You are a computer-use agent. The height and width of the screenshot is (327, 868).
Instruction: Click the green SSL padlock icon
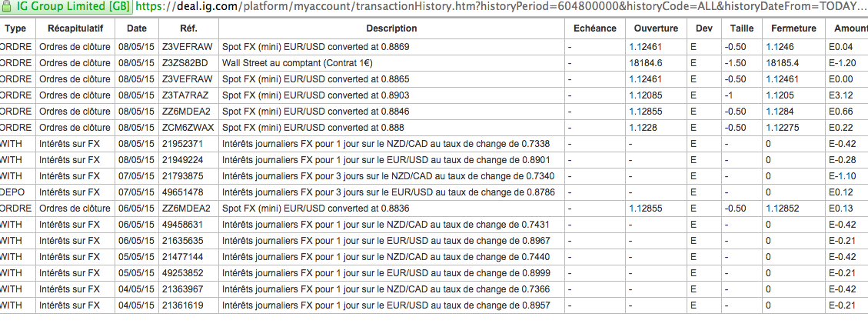(x=7, y=7)
